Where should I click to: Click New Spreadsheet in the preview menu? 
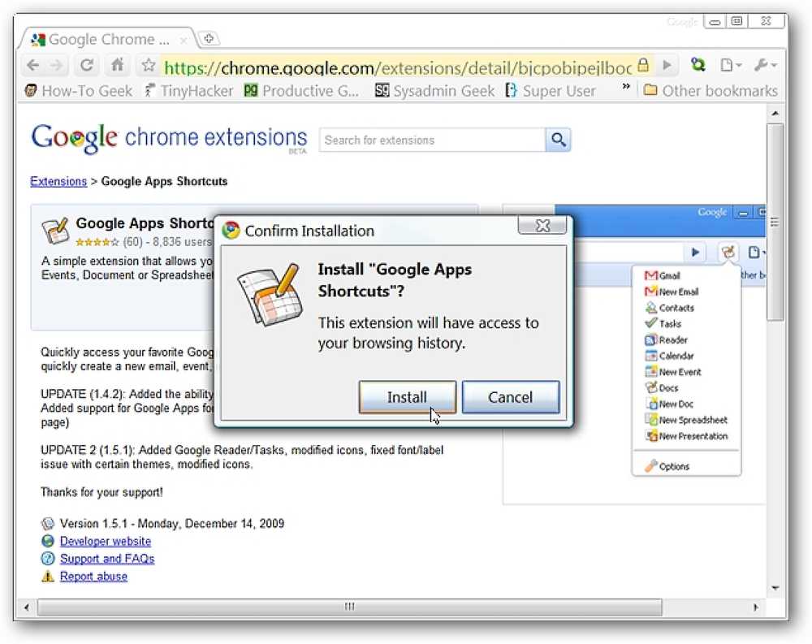(686, 420)
